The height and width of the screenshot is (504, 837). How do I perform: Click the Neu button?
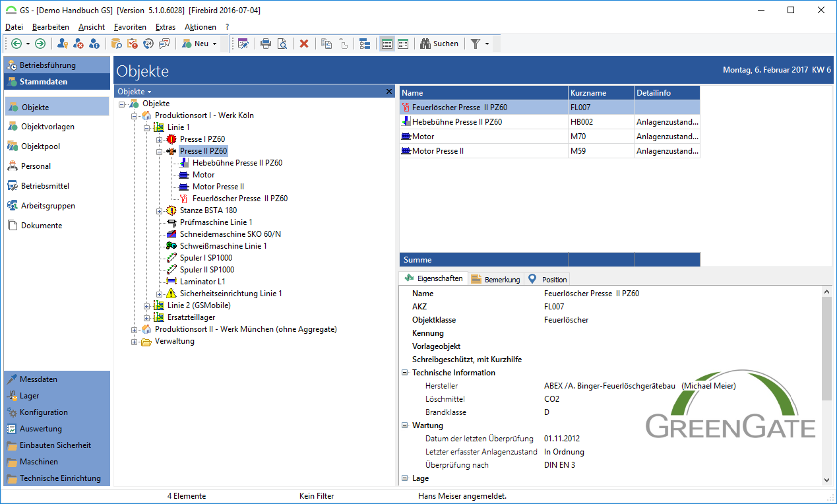(x=195, y=44)
